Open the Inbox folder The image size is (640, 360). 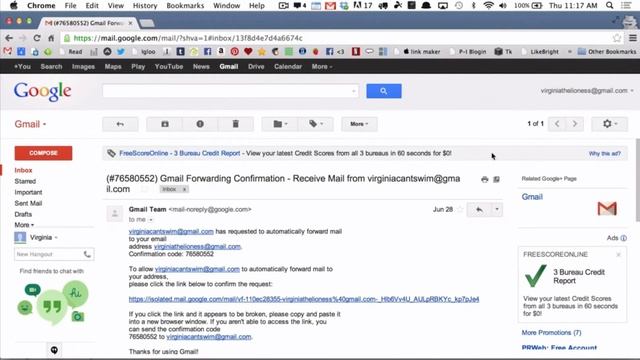[23, 170]
